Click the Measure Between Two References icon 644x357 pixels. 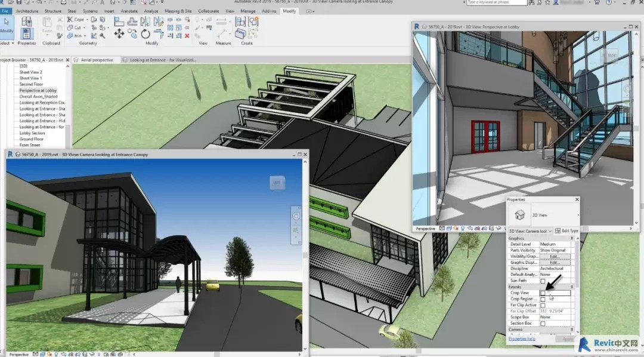point(221,21)
